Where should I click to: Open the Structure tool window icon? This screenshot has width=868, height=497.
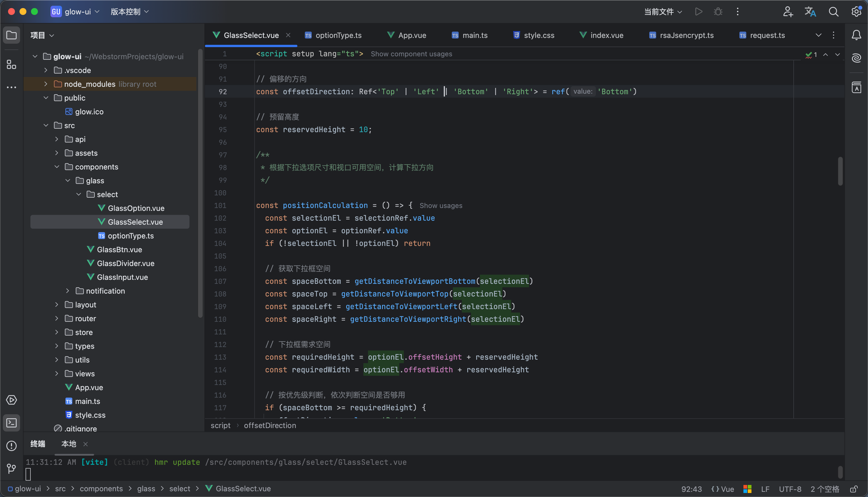(11, 64)
